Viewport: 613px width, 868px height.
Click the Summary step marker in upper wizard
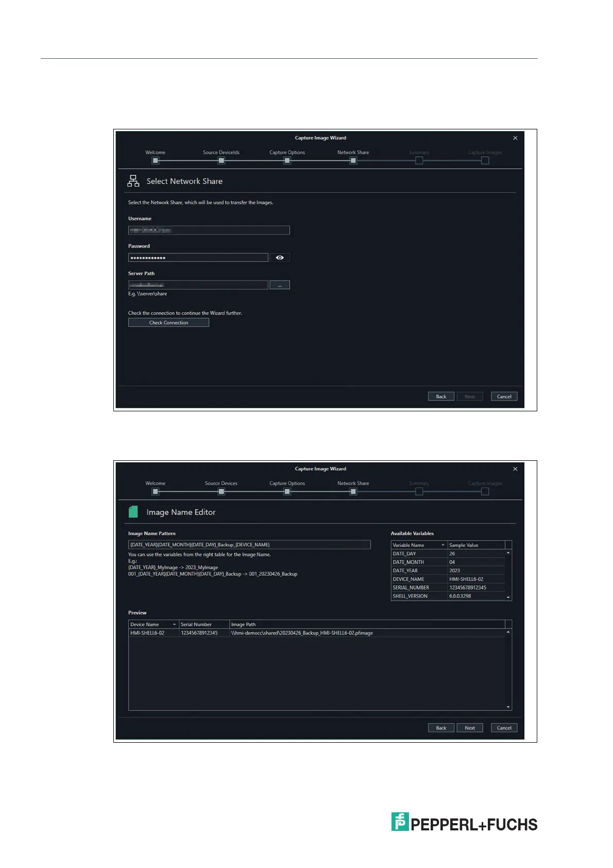click(419, 160)
